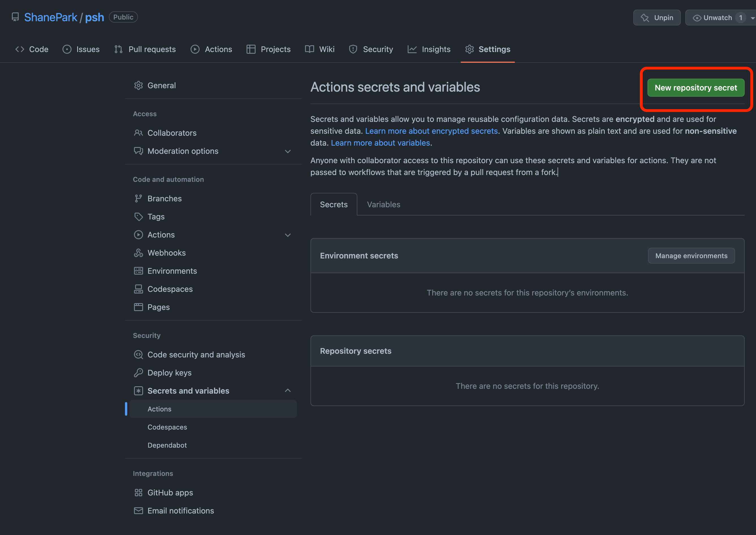
Task: Click the Manage environments button
Action: (x=691, y=256)
